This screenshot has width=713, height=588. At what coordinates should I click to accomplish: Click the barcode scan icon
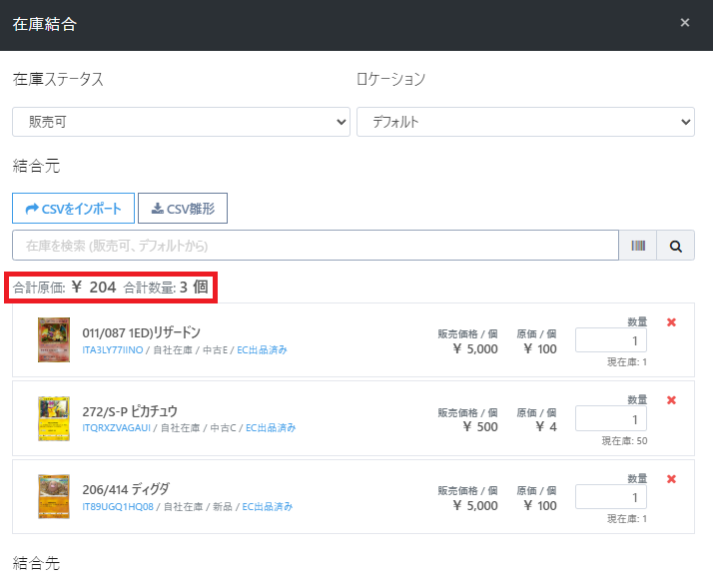pyautogui.click(x=638, y=246)
